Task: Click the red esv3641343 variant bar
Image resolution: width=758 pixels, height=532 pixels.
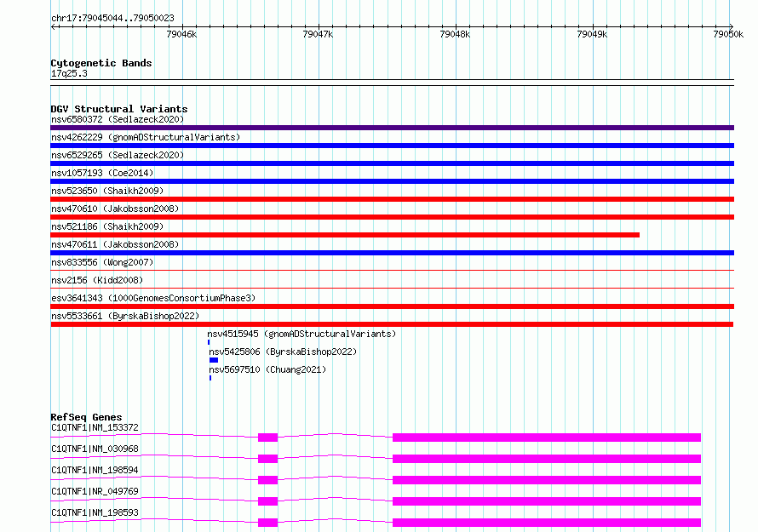Action: (x=392, y=306)
